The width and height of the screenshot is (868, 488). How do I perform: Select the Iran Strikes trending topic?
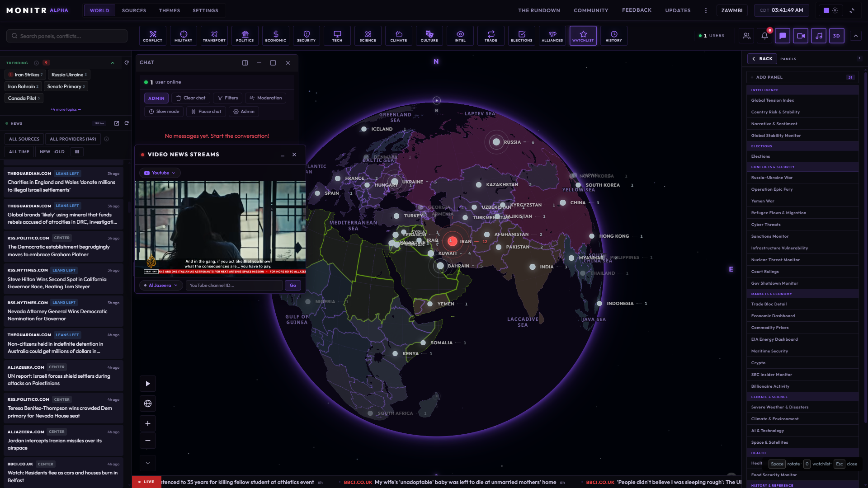pyautogui.click(x=25, y=75)
